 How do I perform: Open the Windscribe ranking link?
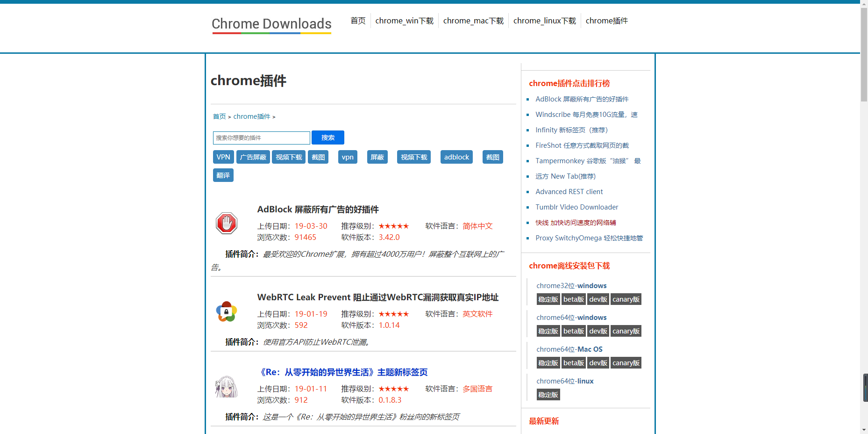587,115
